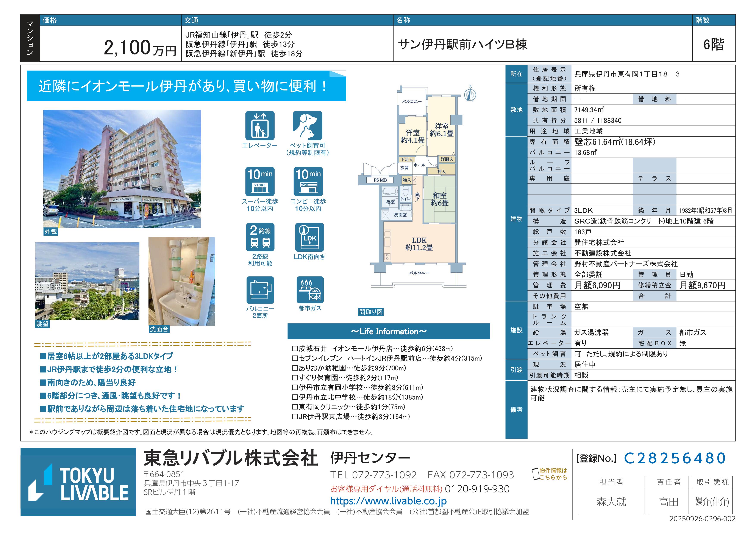Click the 2路線 train lines icon
756x534 pixels.
click(260, 237)
